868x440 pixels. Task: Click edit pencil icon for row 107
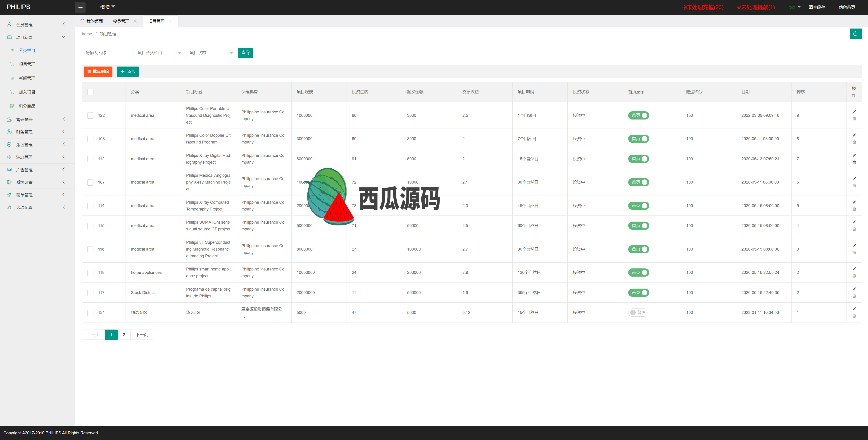coord(854,178)
